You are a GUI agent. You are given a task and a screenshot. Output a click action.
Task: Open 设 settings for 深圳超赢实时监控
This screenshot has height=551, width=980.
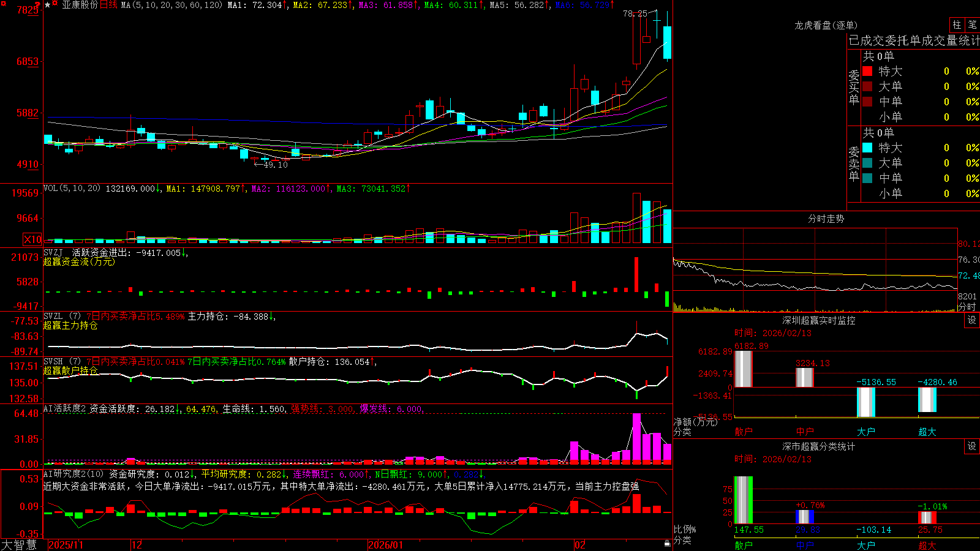click(x=972, y=320)
